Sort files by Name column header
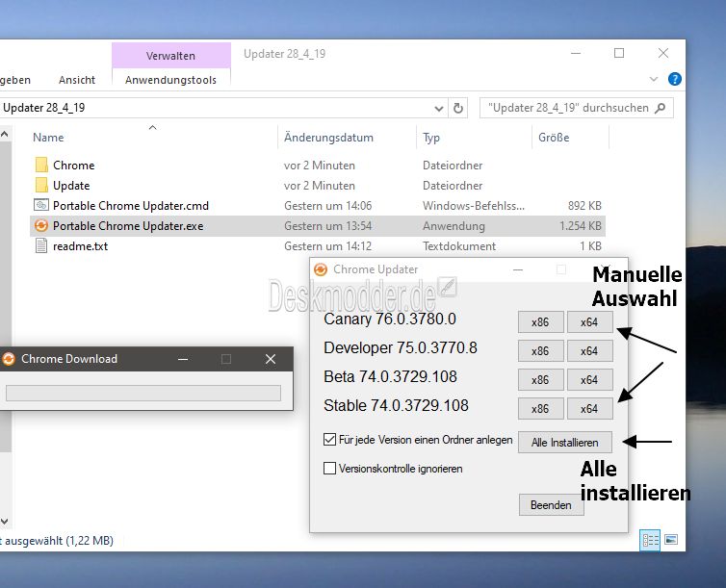The width and height of the screenshot is (726, 588). (48, 138)
